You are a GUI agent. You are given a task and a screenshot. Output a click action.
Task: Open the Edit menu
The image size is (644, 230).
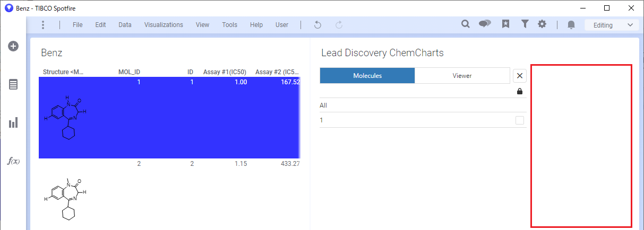point(100,25)
